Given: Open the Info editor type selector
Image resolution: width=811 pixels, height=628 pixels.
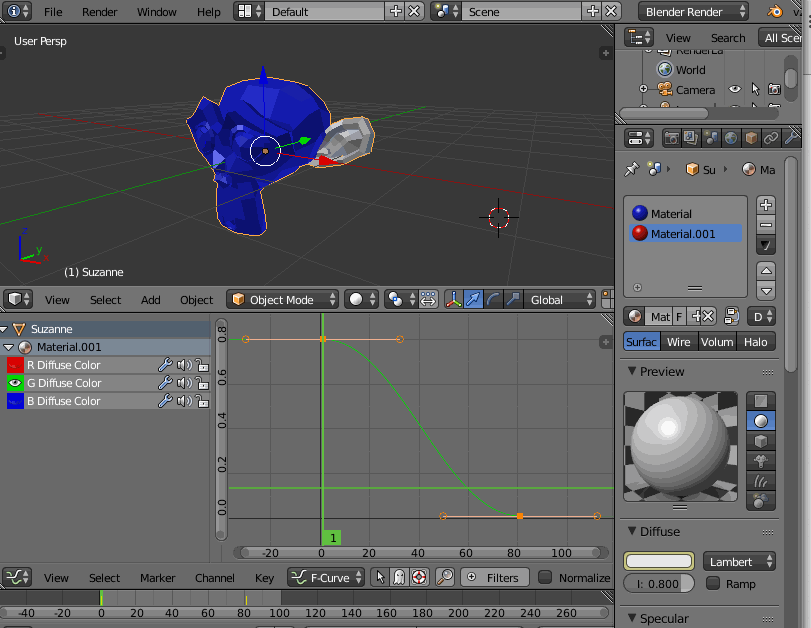Looking at the screenshot, I should pyautogui.click(x=18, y=11).
